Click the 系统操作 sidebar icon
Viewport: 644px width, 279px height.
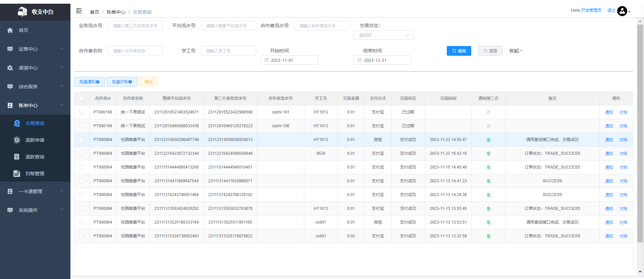click(10, 210)
